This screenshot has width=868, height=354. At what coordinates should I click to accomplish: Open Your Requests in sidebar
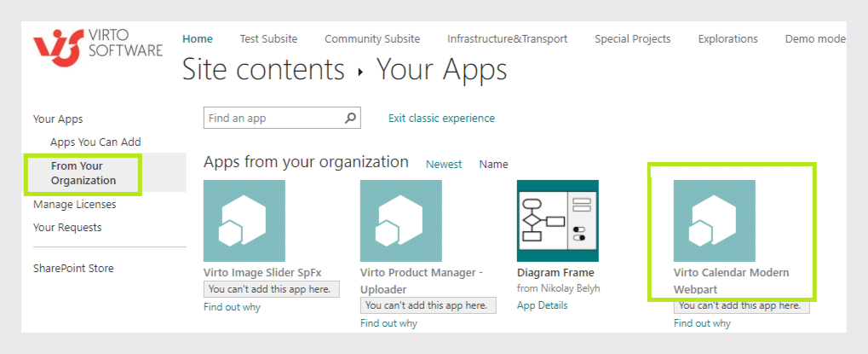(67, 227)
